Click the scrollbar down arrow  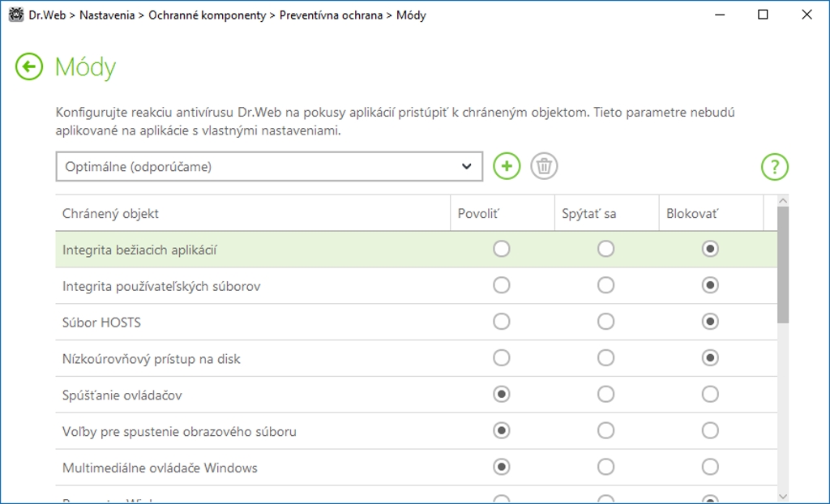782,496
